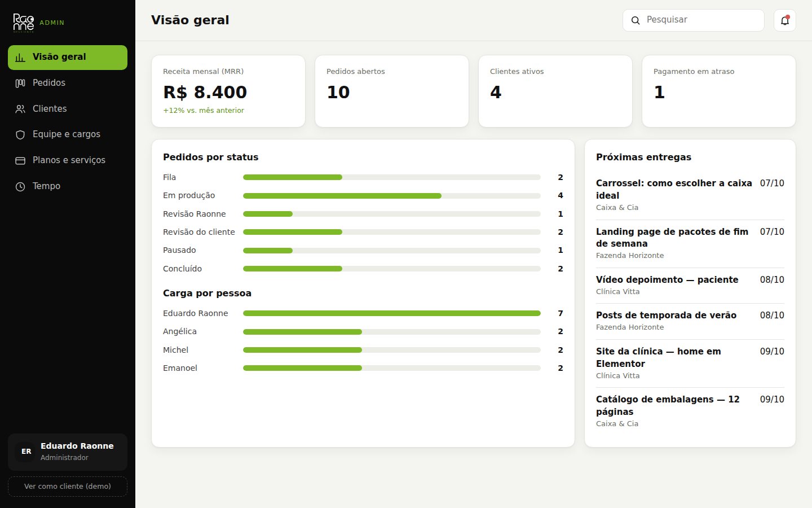Open the Tempo page
This screenshot has width=812, height=508.
click(68, 186)
